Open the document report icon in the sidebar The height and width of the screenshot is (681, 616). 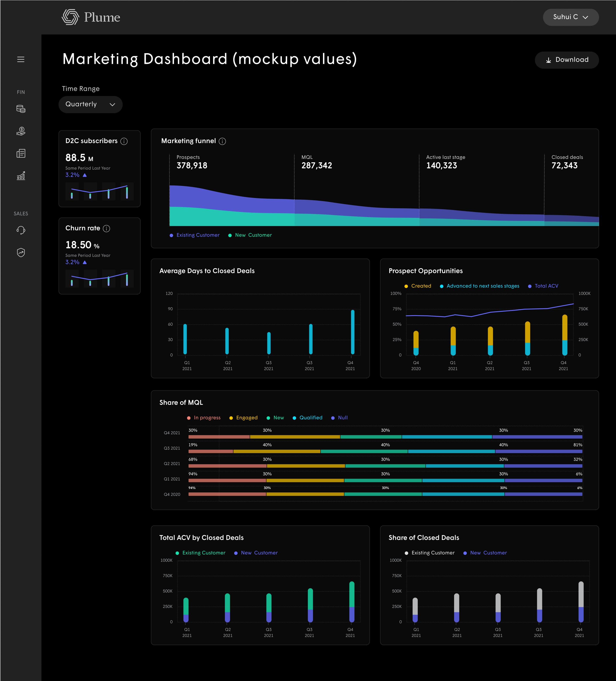point(21,153)
